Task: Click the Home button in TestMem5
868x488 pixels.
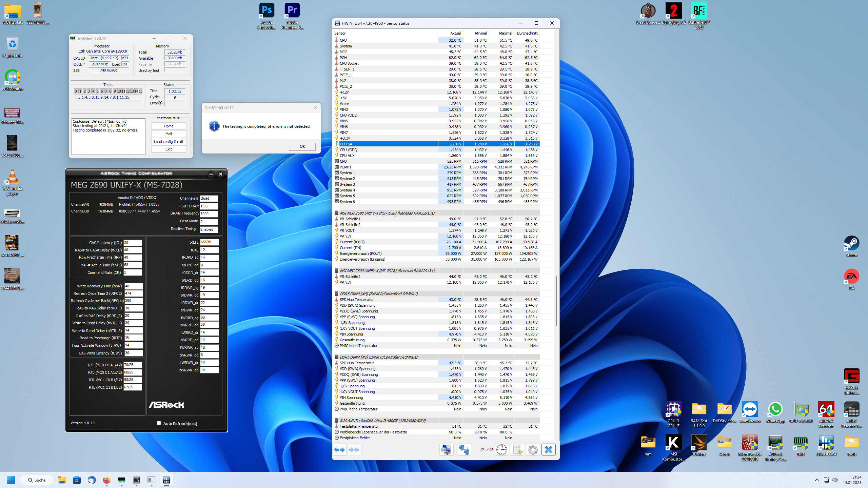Action: pyautogui.click(x=169, y=126)
